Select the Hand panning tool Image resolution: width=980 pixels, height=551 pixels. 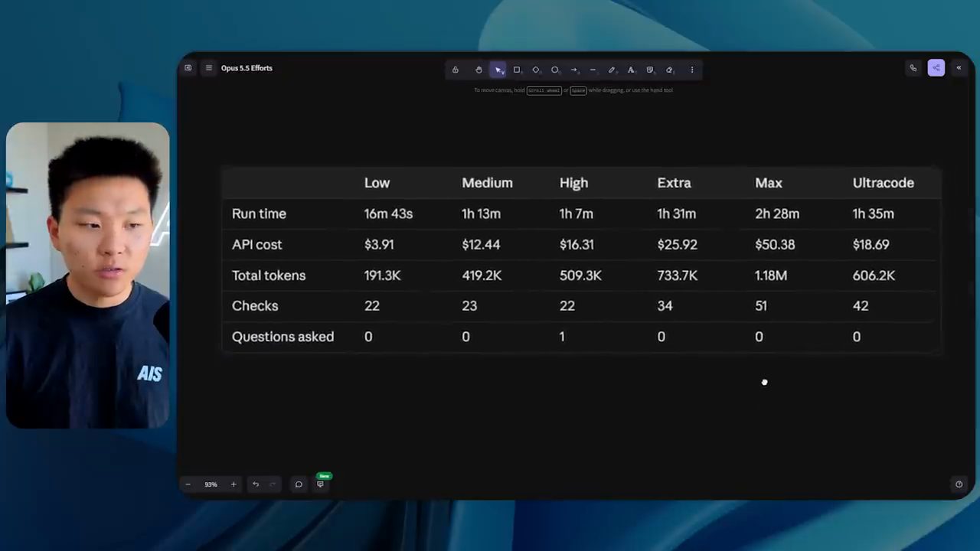coord(479,70)
